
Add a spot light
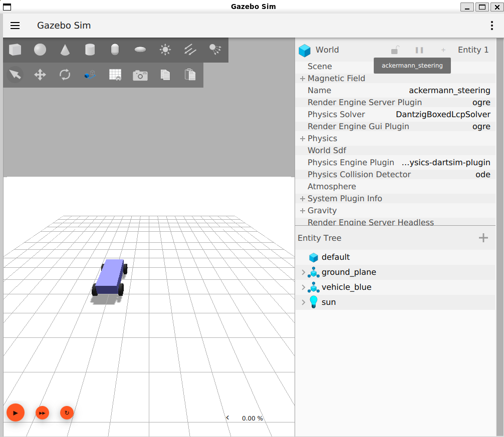(x=215, y=50)
